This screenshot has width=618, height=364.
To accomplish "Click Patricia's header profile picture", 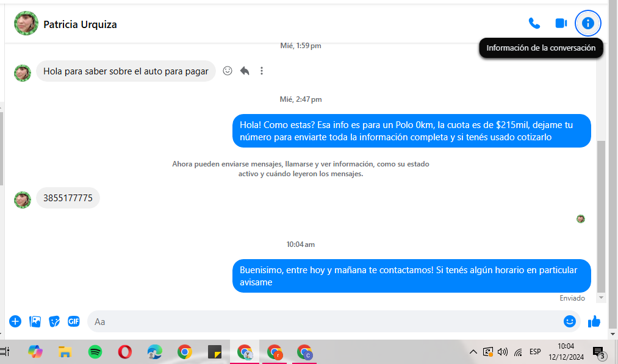I will (x=26, y=23).
